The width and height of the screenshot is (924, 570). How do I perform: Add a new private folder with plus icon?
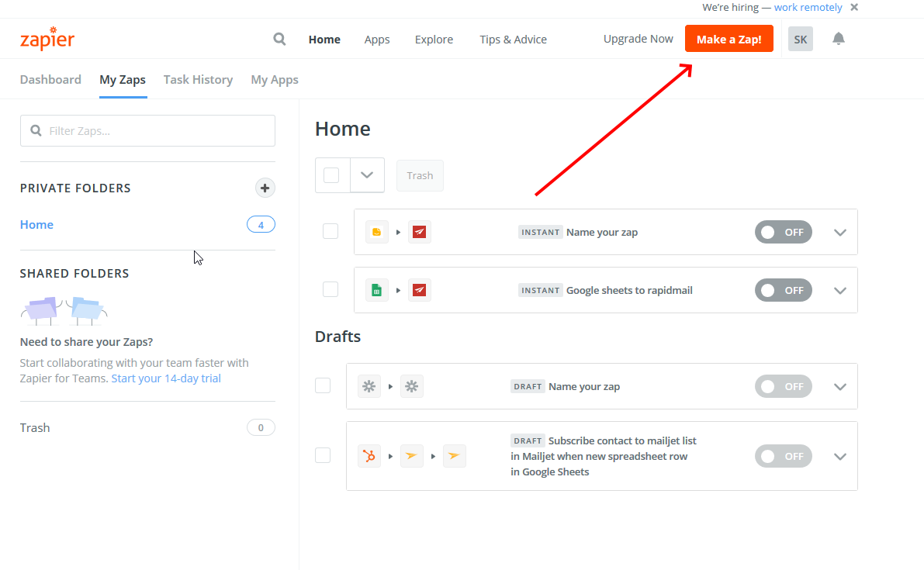[265, 188]
